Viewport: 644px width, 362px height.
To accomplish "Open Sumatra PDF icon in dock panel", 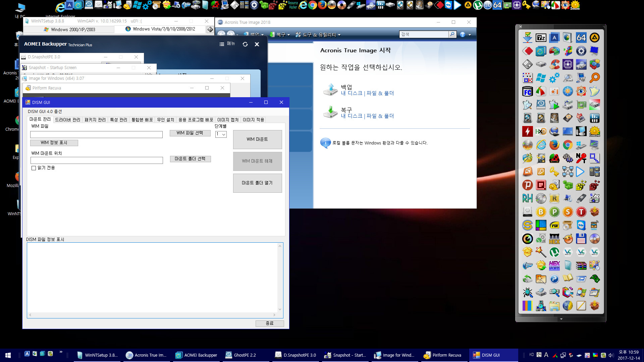I will [554, 225].
